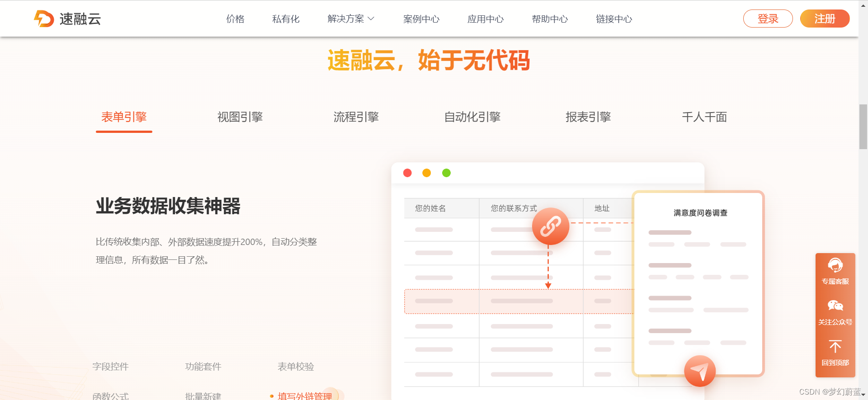Click the 注册 button

[825, 19]
